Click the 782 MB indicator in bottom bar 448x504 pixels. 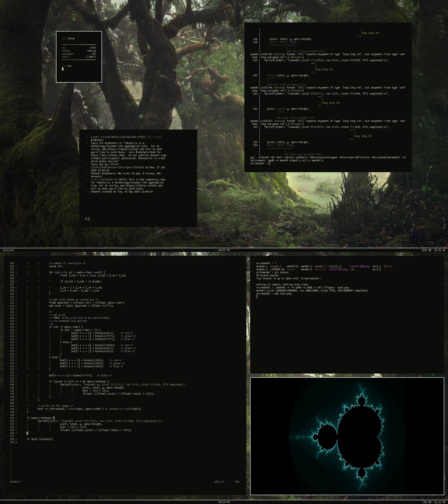pyautogui.click(x=427, y=502)
